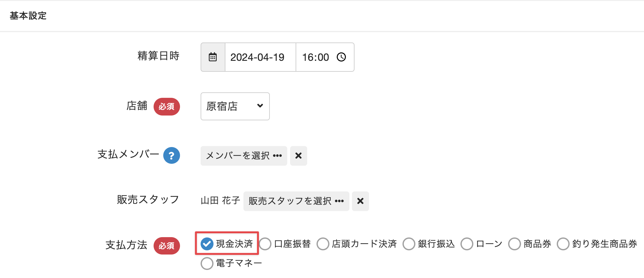Click the blue help icon for 支払メンバー
The height and width of the screenshot is (278, 644).
pyautogui.click(x=171, y=155)
